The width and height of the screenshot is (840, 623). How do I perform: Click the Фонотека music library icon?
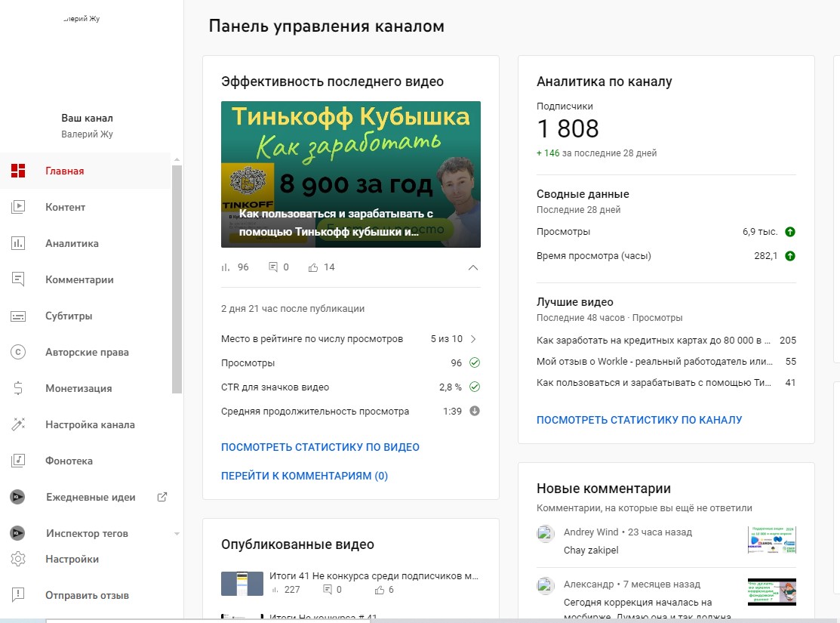coord(18,461)
